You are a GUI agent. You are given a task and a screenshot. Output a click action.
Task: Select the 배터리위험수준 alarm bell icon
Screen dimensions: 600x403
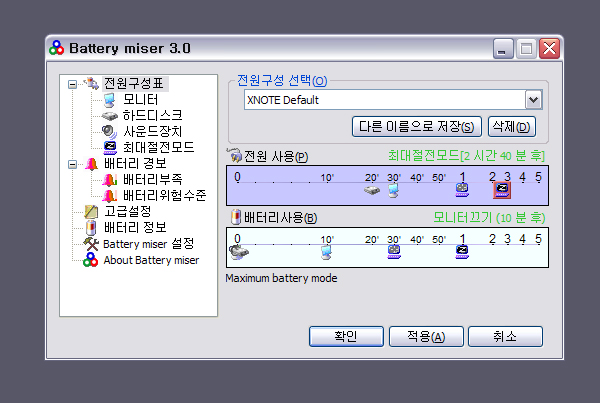109,196
